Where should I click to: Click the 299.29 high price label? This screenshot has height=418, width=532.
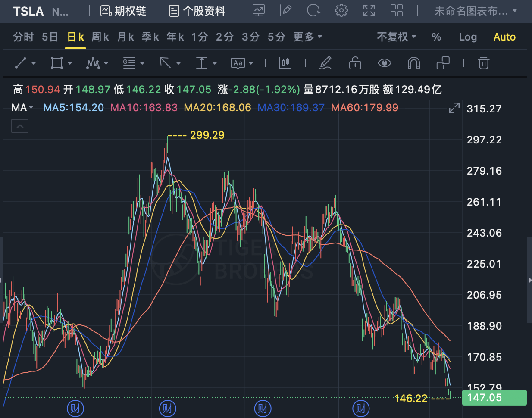pos(207,135)
